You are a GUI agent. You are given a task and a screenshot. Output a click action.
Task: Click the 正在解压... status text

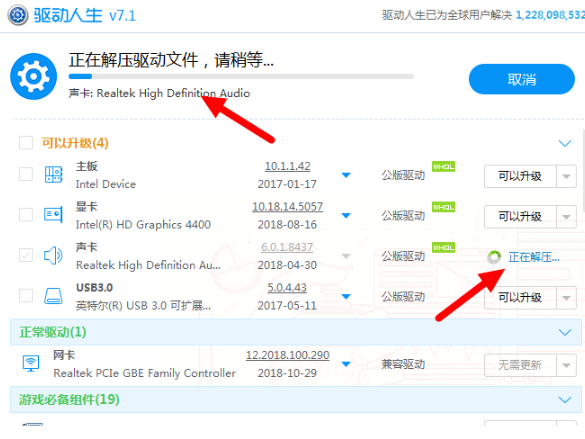534,257
